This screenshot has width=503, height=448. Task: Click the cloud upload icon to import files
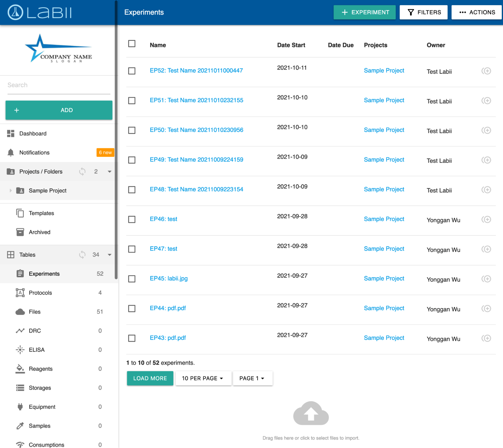(x=311, y=413)
